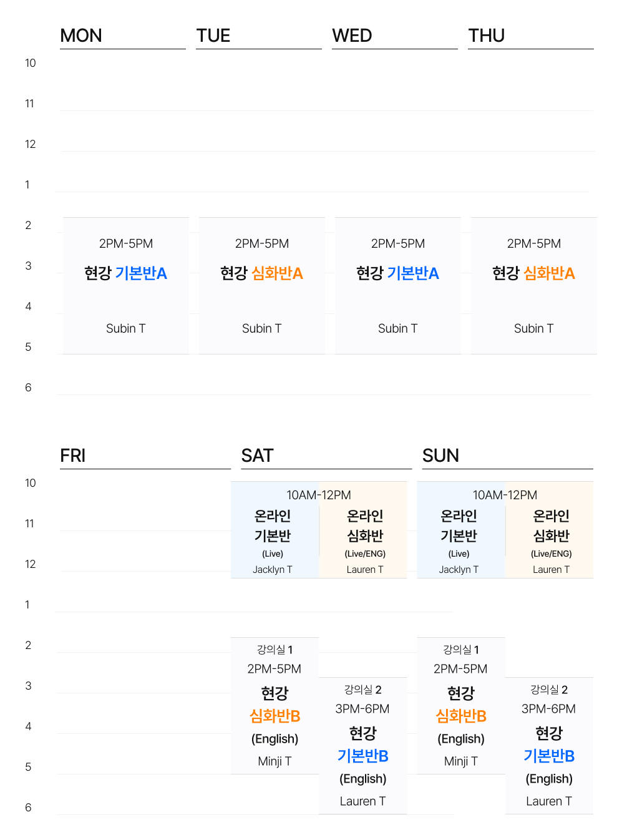Select the THU column header
The height and width of the screenshot is (840, 622).
pyautogui.click(x=487, y=36)
